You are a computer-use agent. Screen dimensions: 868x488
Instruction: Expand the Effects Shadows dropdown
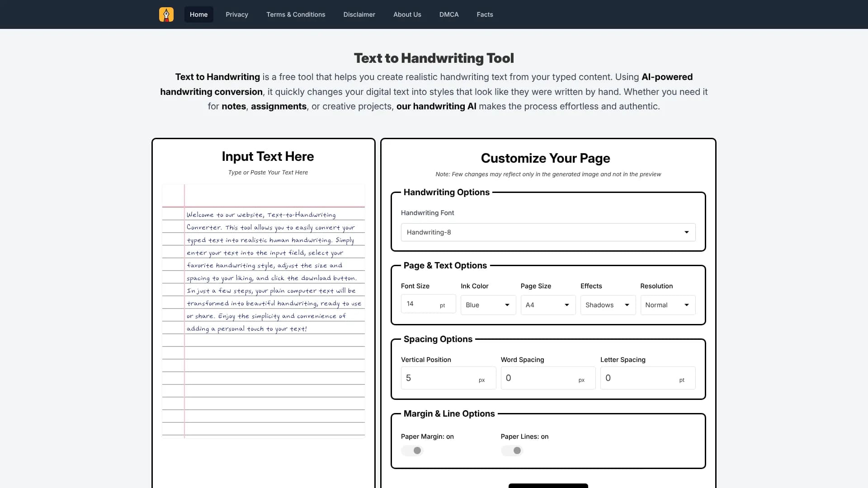(x=608, y=305)
